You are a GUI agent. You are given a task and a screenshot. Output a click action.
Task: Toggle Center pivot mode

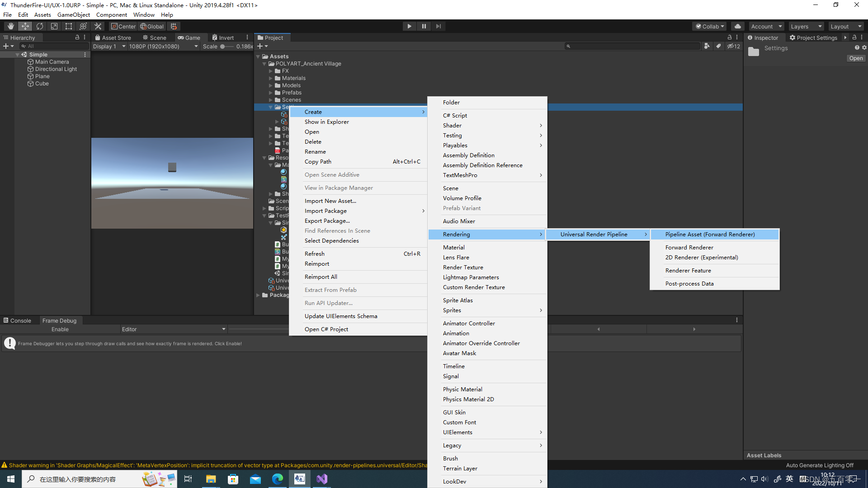click(x=123, y=26)
